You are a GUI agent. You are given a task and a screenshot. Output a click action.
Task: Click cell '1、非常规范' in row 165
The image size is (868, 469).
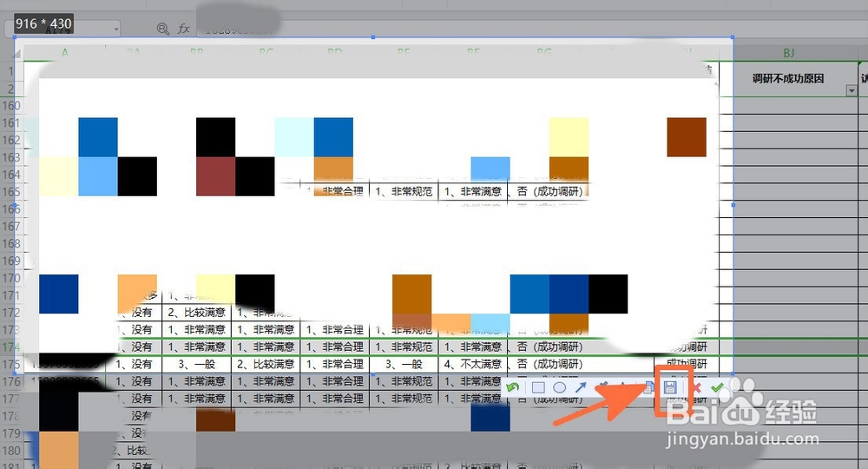(x=404, y=192)
